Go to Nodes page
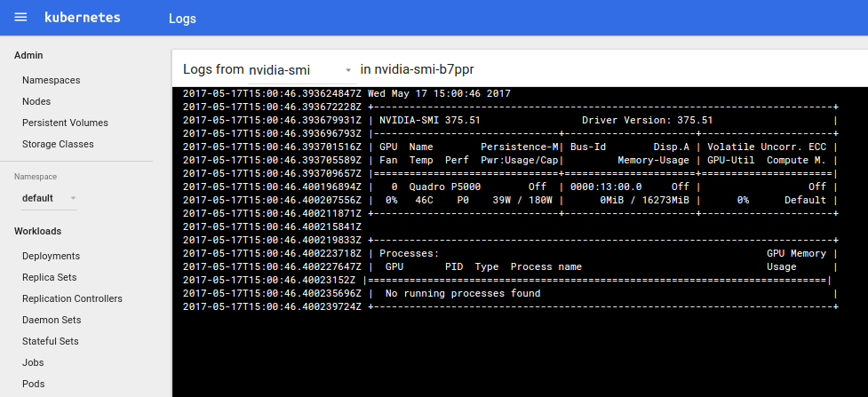The height and width of the screenshot is (397, 868). pyautogui.click(x=36, y=101)
